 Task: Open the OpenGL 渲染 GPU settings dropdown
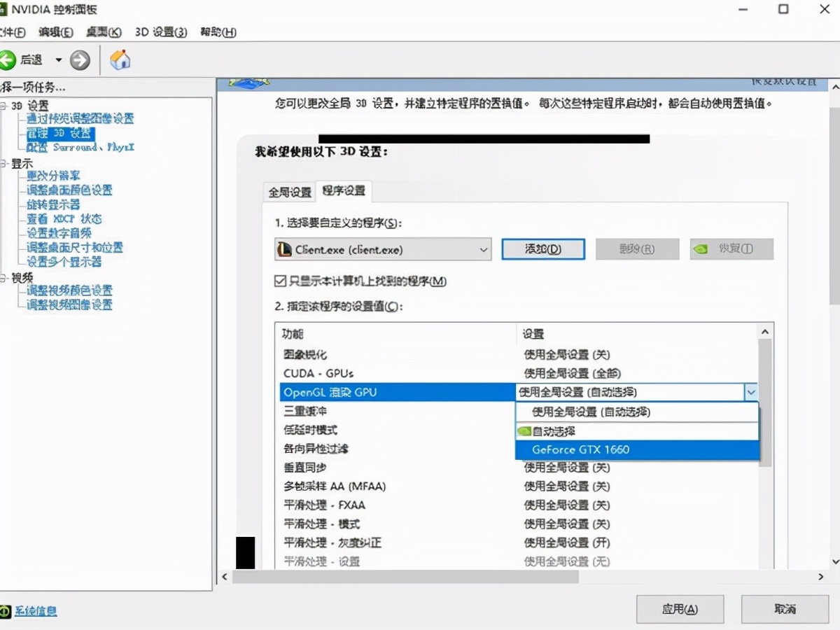pos(752,392)
